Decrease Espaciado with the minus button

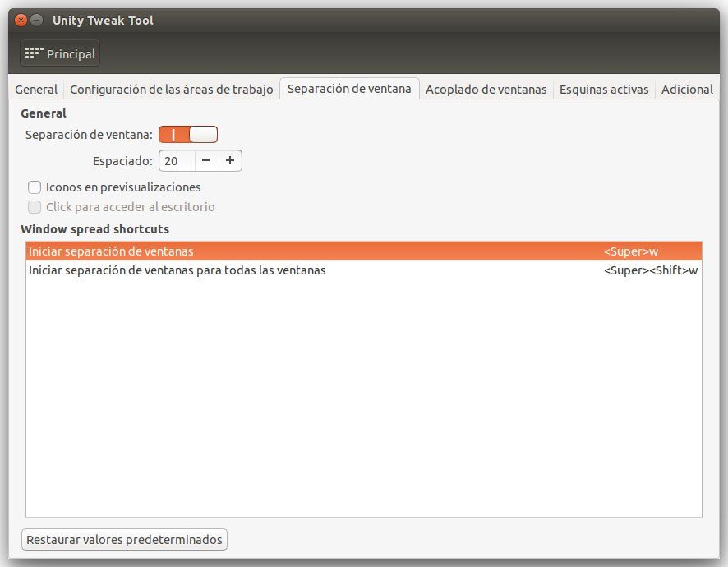click(x=206, y=161)
